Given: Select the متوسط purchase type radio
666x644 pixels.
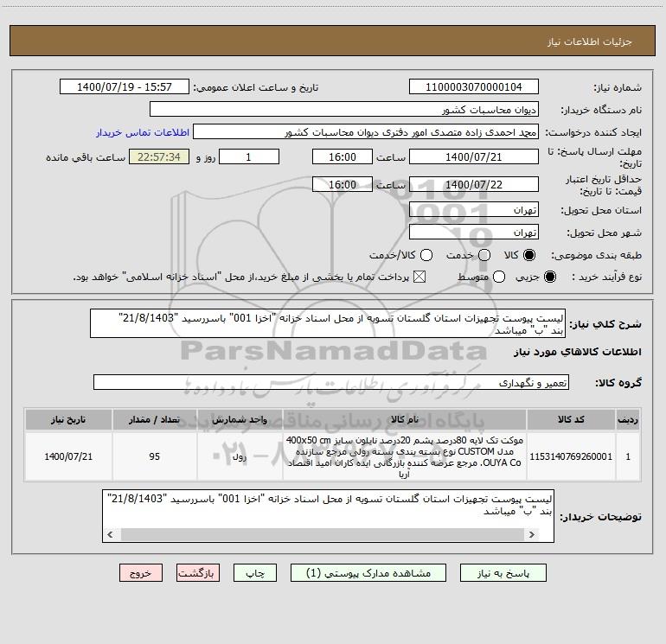Looking at the screenshot, I should (499, 277).
